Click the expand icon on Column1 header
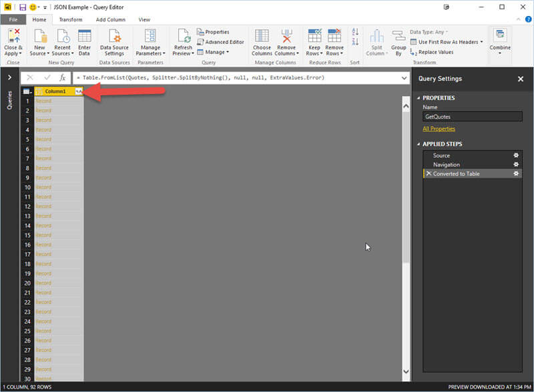 tap(79, 91)
